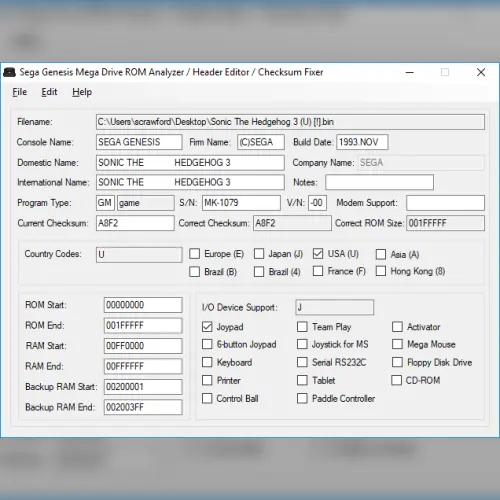The image size is (500, 500).
Task: Click the Correct ROM Size field
Action: point(446,223)
